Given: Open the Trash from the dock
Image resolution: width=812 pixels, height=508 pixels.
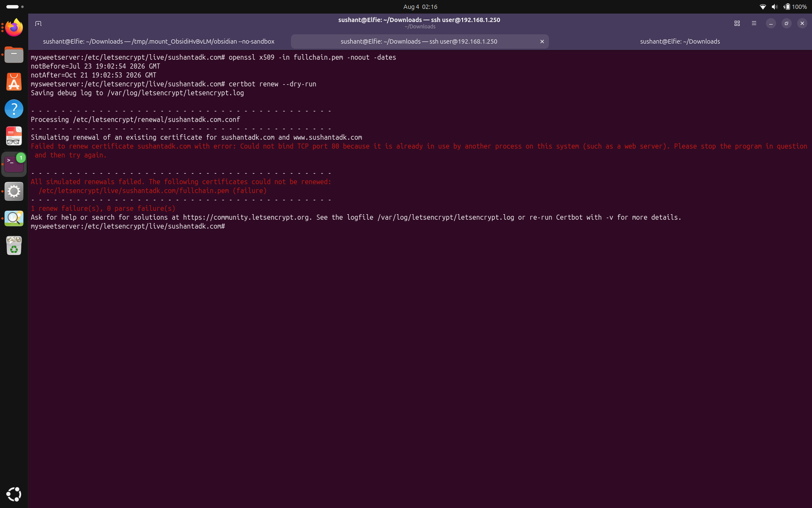Looking at the screenshot, I should point(14,246).
